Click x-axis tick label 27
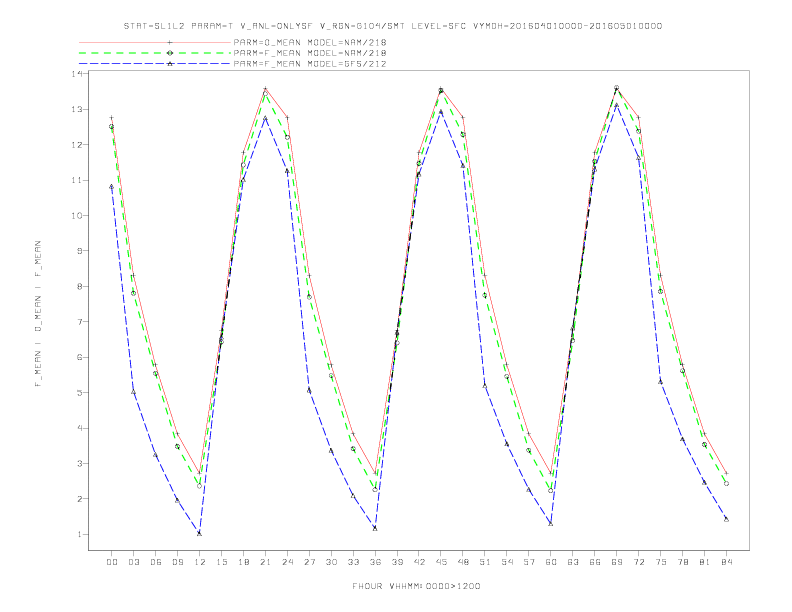The height and width of the screenshot is (612, 792). tap(309, 562)
